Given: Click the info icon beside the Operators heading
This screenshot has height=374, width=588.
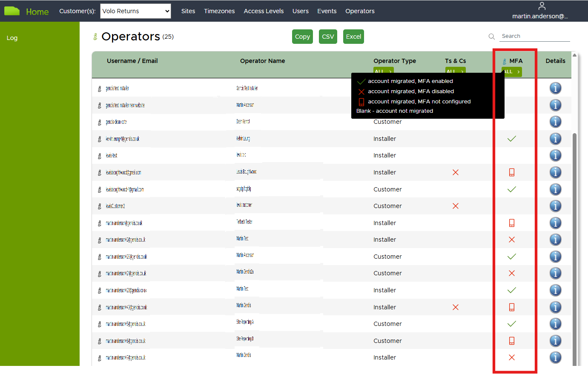Looking at the screenshot, I should click(x=95, y=37).
